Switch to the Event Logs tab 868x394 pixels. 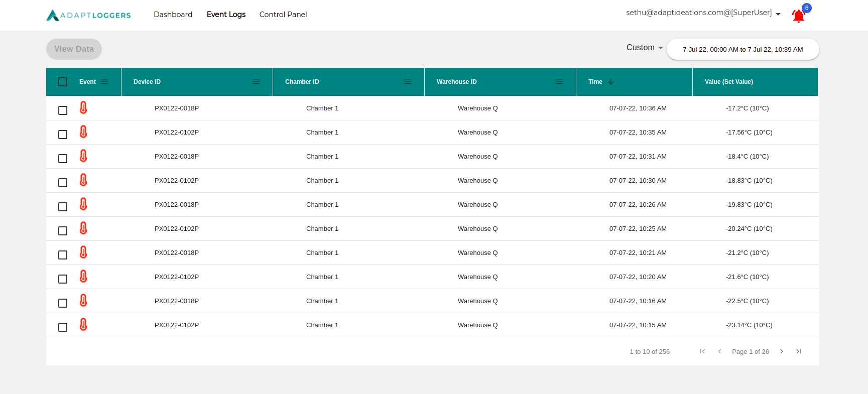point(226,15)
